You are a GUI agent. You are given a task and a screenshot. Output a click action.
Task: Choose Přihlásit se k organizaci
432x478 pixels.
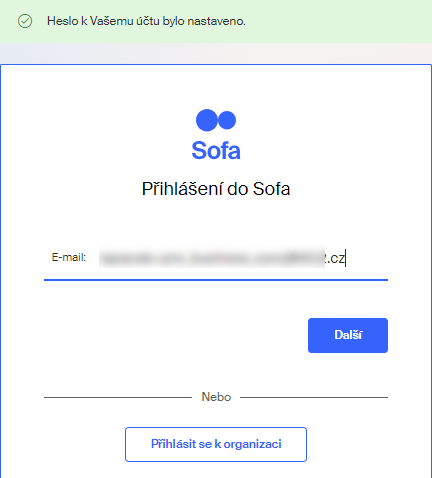tap(216, 444)
